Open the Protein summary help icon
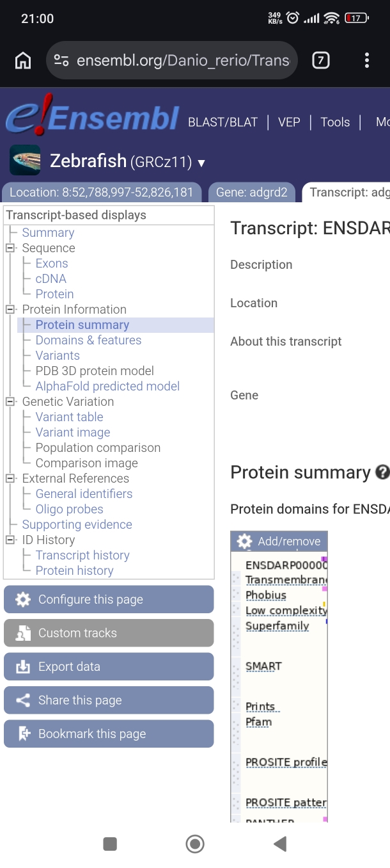The height and width of the screenshot is (868, 390). click(382, 472)
